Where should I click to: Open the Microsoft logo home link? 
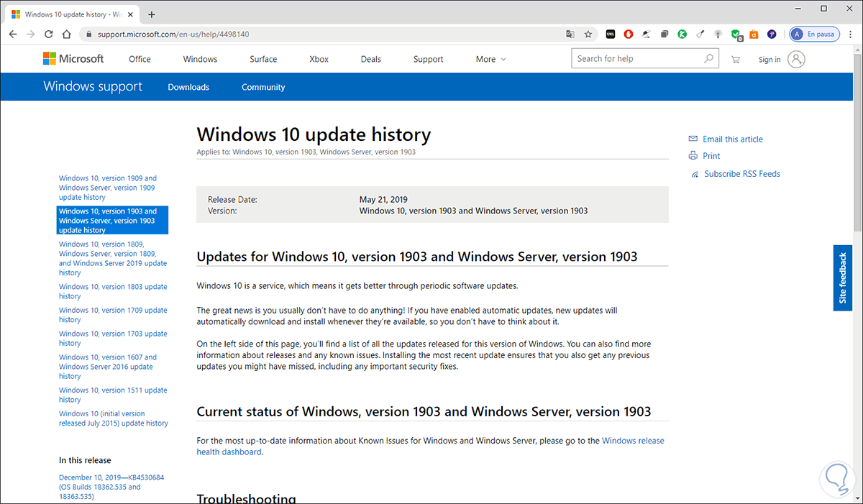coord(73,59)
